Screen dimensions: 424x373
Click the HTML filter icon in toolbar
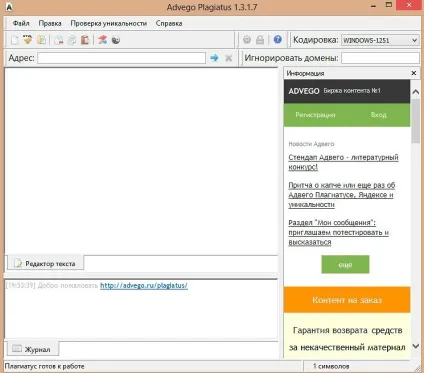click(27, 40)
